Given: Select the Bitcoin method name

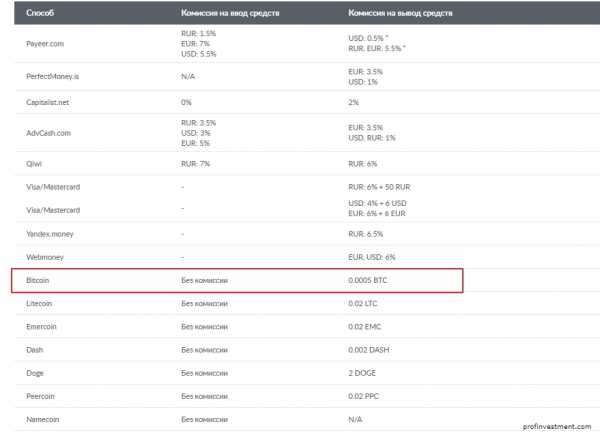Looking at the screenshot, I should (x=38, y=280).
